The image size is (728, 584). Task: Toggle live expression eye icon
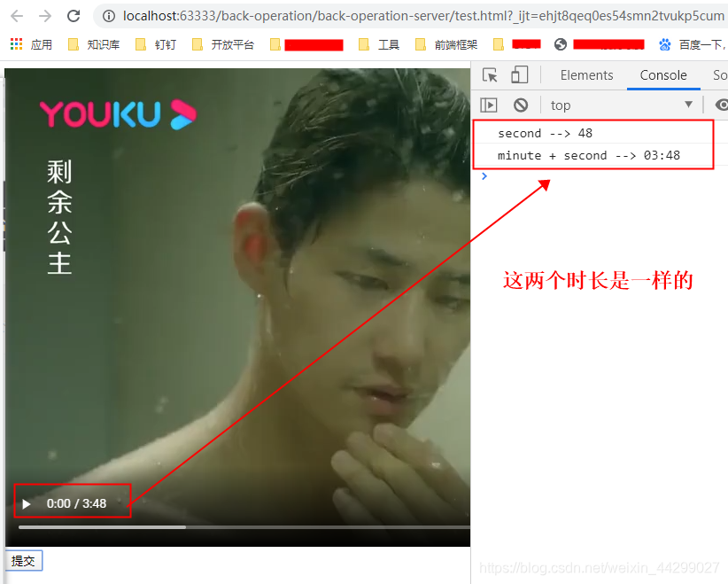click(x=722, y=105)
